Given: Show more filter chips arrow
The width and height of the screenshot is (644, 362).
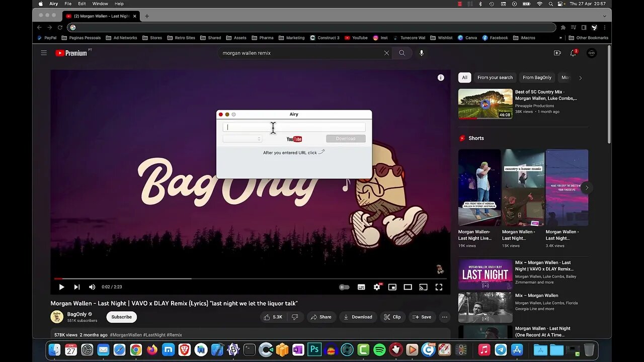Looking at the screenshot, I should pos(580,77).
